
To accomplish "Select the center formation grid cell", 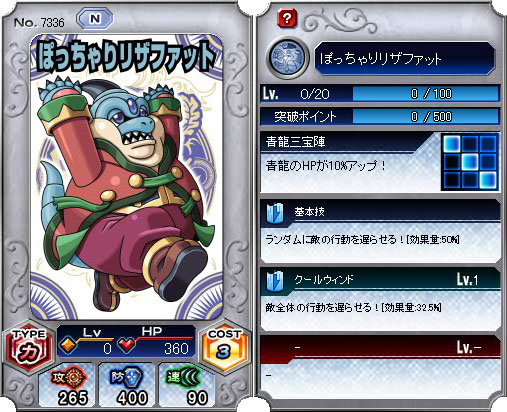I will (x=470, y=162).
